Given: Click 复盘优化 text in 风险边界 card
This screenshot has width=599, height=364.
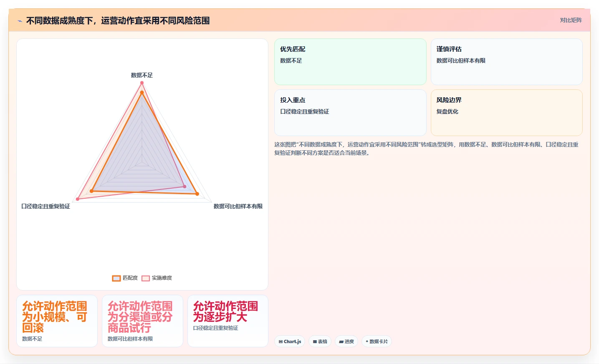Looking at the screenshot, I should pos(447,111).
